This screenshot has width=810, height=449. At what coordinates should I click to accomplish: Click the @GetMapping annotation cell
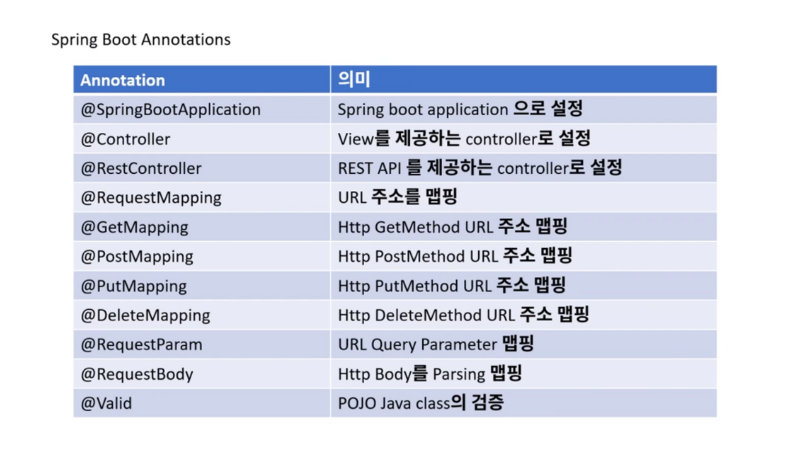click(201, 227)
